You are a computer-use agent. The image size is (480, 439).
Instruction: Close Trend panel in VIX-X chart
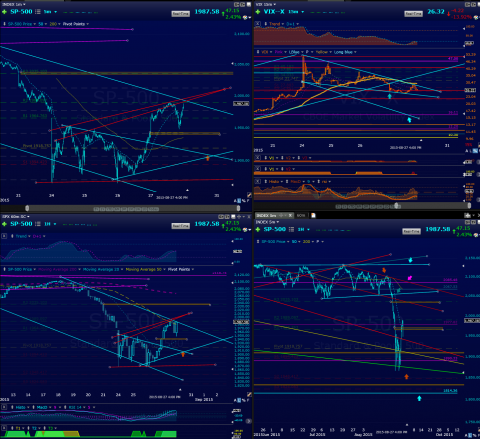258,24
